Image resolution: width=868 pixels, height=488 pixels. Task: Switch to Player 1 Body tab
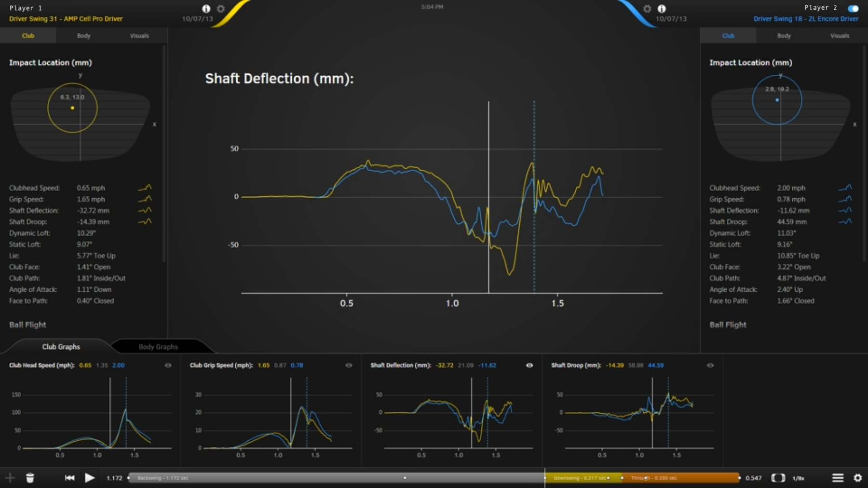pyautogui.click(x=83, y=36)
